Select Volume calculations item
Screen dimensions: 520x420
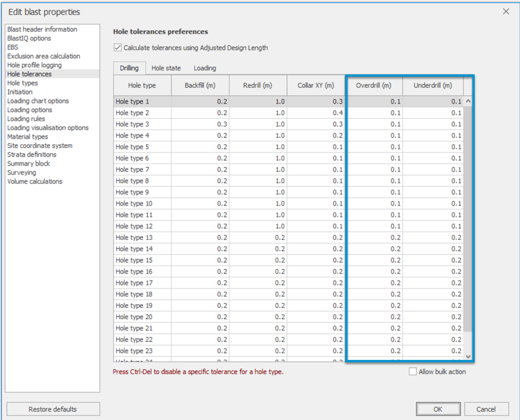coord(52,181)
